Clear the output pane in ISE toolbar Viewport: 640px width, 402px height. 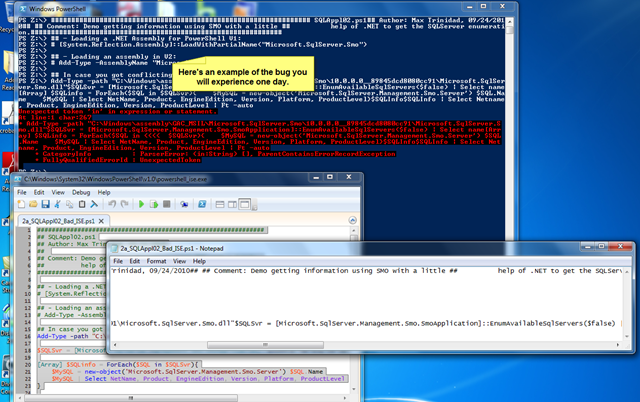coord(94,204)
